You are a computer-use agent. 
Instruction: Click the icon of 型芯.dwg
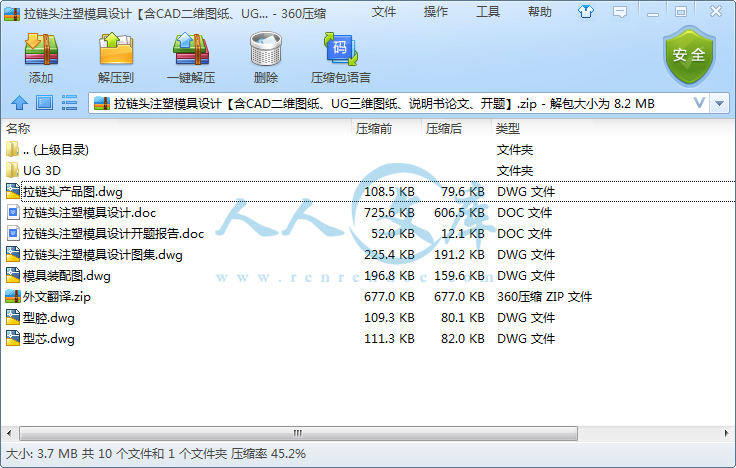[x=13, y=338]
